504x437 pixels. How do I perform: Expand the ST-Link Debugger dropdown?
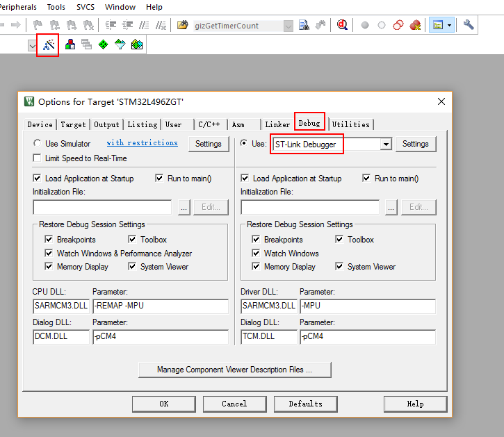[x=386, y=145]
